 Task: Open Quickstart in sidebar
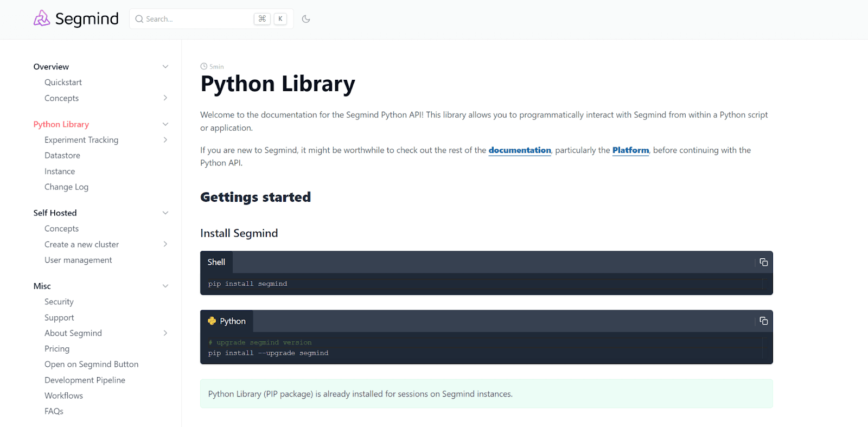(x=63, y=82)
